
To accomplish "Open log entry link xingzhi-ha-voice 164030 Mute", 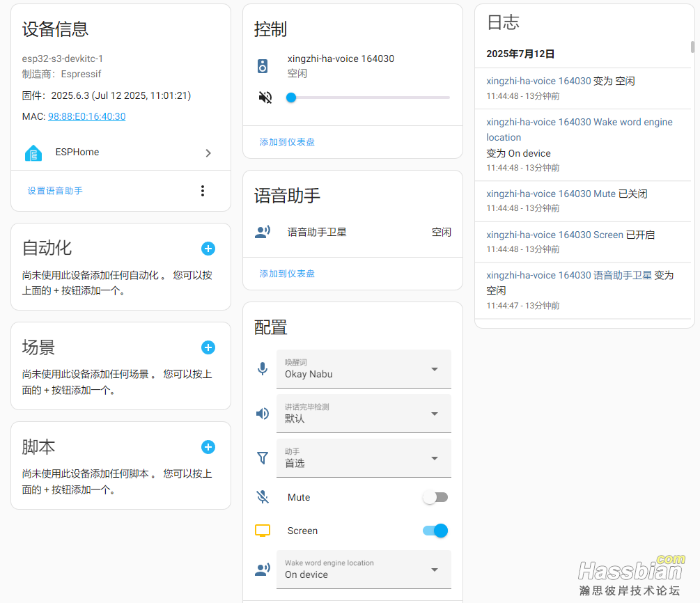I will point(551,194).
